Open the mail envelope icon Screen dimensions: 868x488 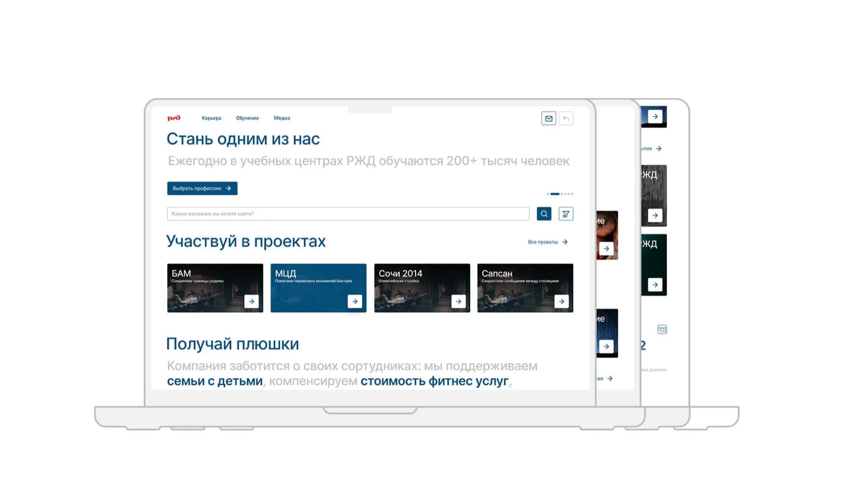[548, 119]
